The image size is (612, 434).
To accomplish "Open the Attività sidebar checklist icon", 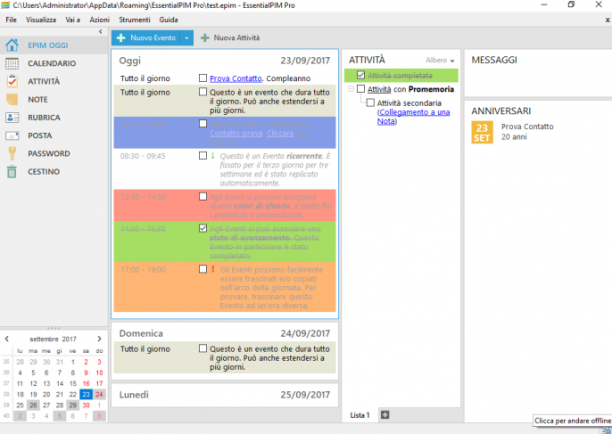I will click(x=12, y=81).
